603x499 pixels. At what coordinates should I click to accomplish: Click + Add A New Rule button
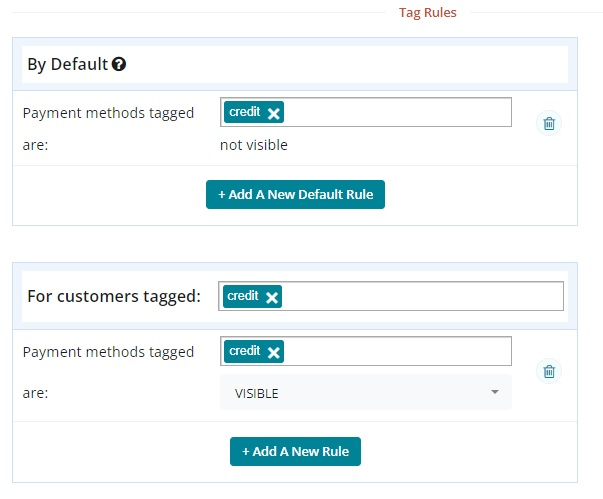point(295,451)
